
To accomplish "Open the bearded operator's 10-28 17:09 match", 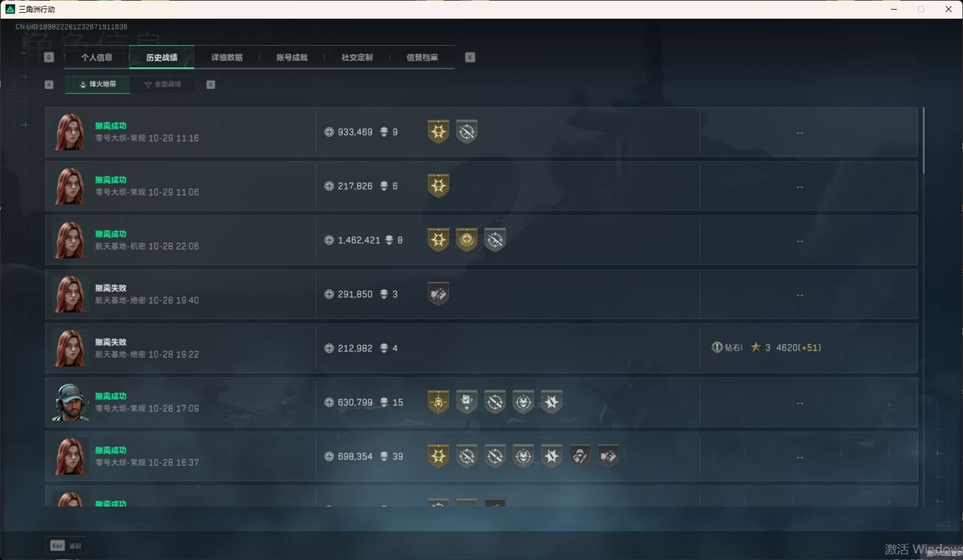I will point(481,402).
